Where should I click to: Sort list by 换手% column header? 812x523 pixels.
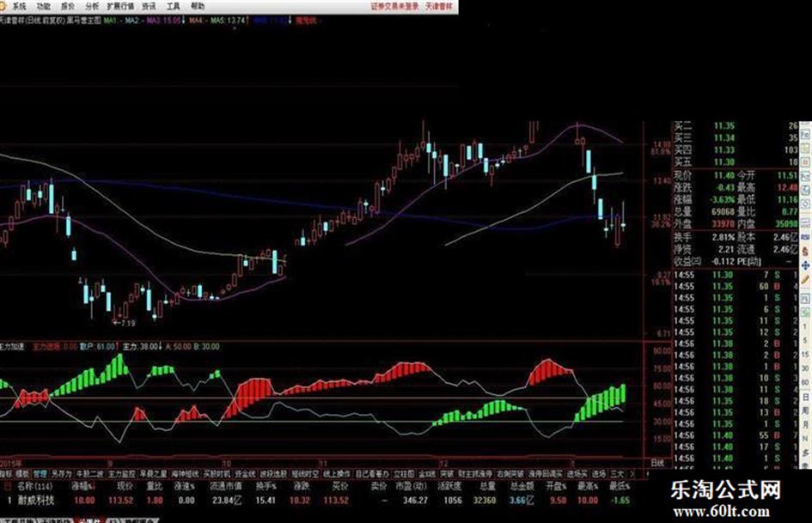[266, 487]
